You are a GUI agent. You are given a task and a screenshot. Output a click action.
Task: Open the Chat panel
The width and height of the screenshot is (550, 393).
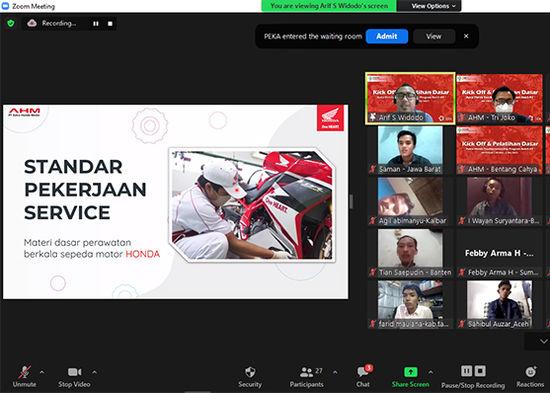tap(363, 377)
